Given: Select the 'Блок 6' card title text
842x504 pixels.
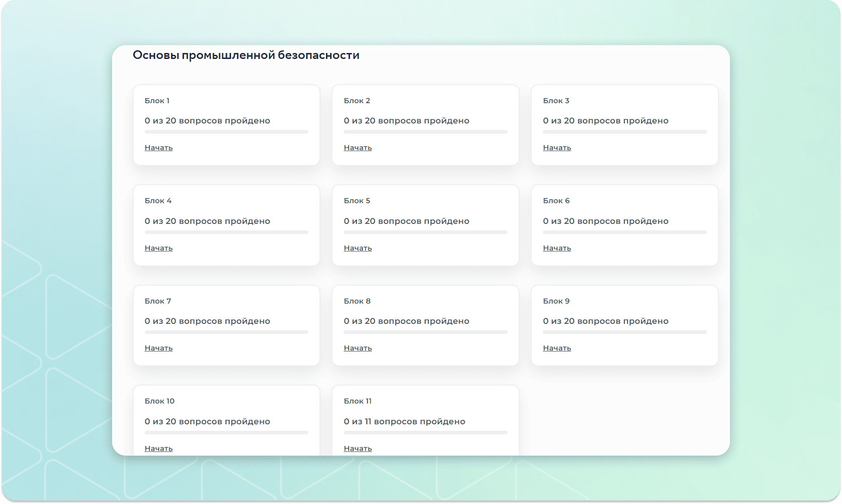Looking at the screenshot, I should click(x=556, y=201).
